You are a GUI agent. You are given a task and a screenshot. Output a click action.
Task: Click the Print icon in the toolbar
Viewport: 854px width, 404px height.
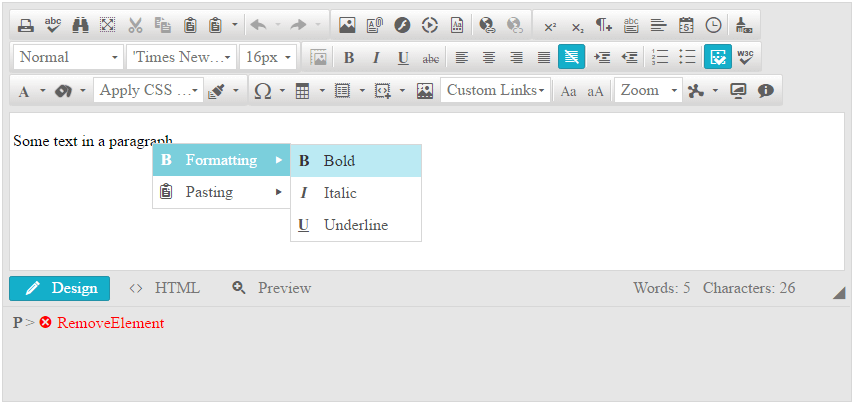click(26, 25)
